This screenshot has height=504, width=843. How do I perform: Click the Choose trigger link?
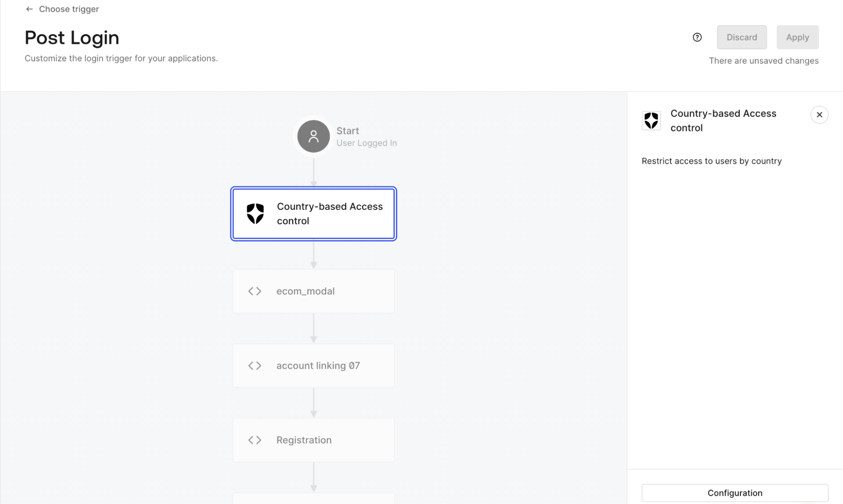(x=69, y=9)
